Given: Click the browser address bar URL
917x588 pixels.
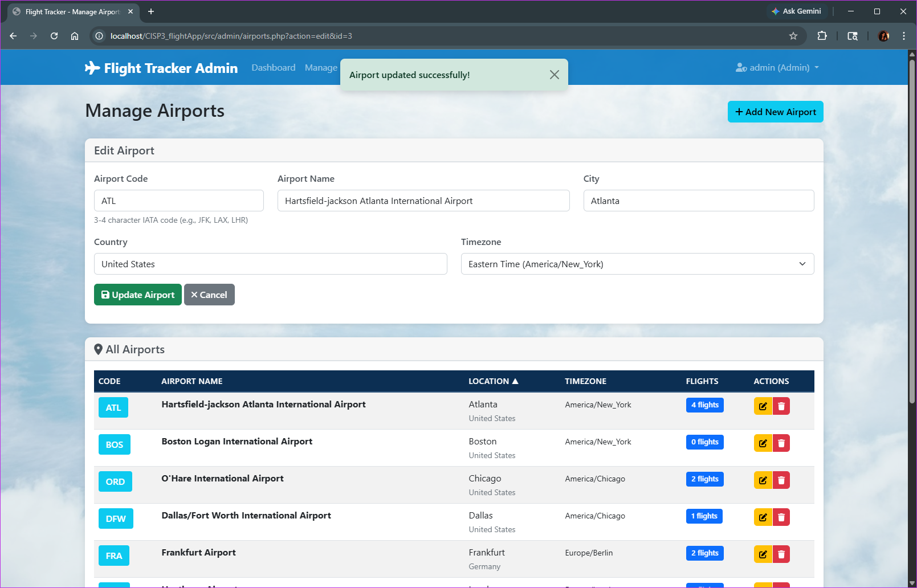Looking at the screenshot, I should click(x=231, y=36).
